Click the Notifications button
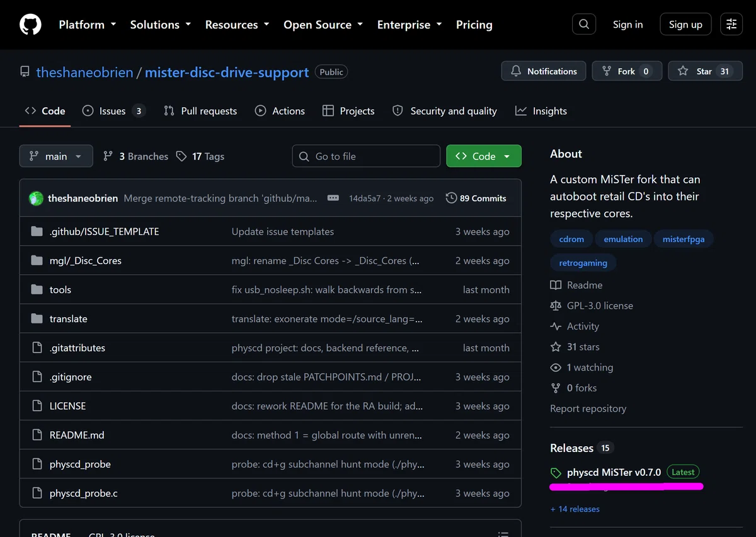Viewport: 756px width, 537px height. click(544, 71)
